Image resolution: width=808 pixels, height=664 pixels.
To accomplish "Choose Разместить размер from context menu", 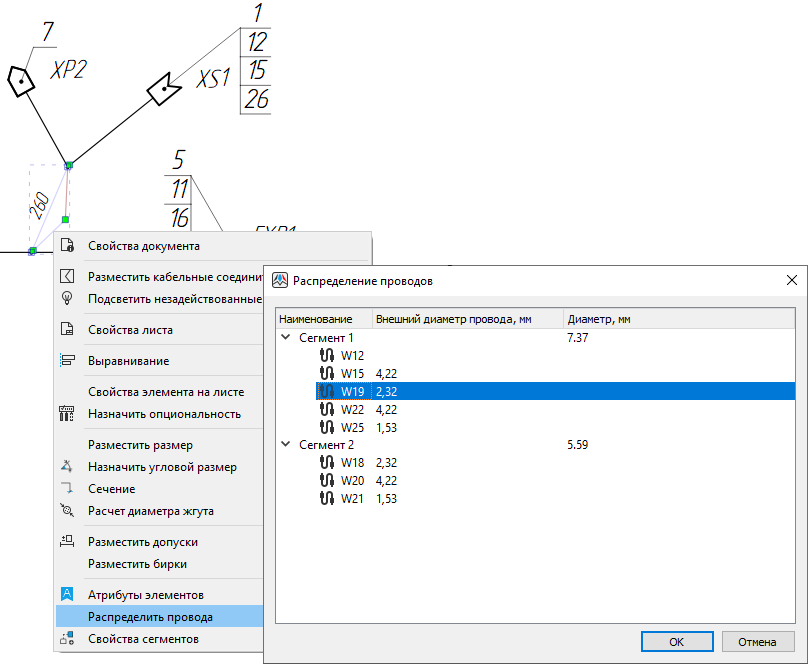I will tap(140, 445).
